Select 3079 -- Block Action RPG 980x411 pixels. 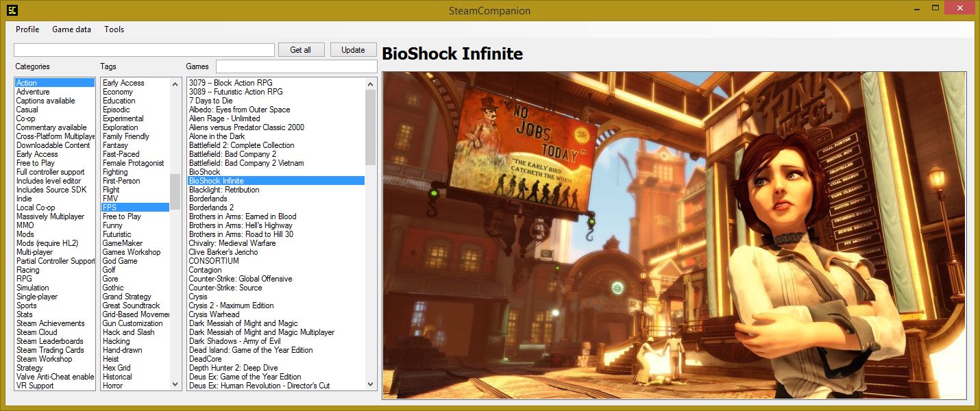point(276,83)
